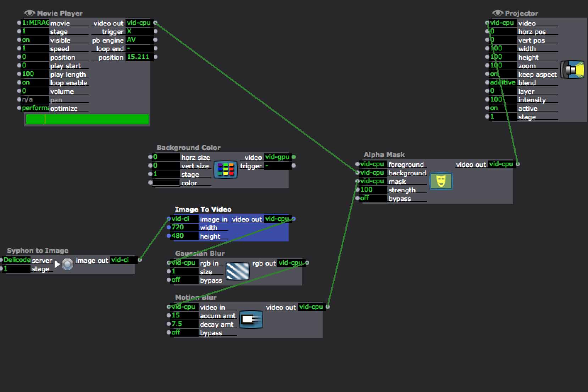Click Projector width '100' field
The image size is (588, 392).
click(x=503, y=48)
